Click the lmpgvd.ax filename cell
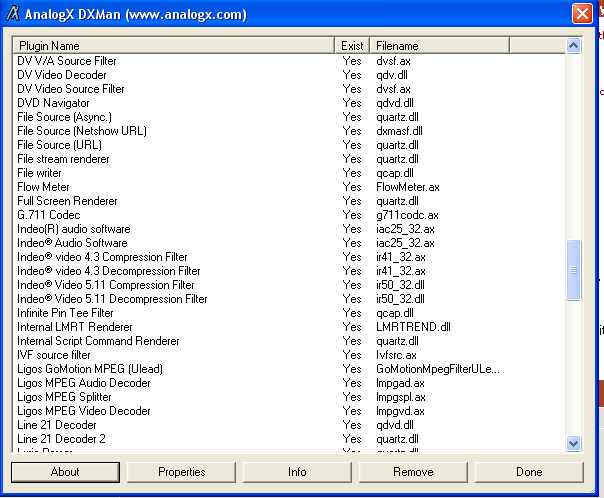Image resolution: width=604 pixels, height=498 pixels. coord(400,411)
